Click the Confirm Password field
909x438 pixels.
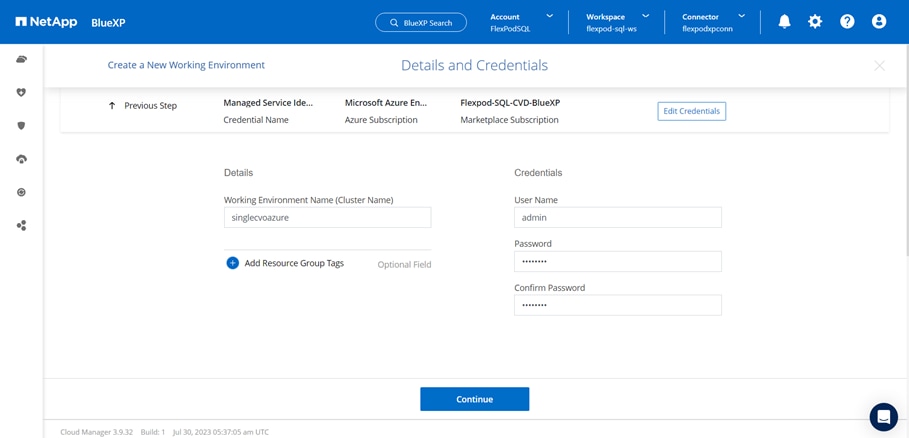(x=618, y=305)
